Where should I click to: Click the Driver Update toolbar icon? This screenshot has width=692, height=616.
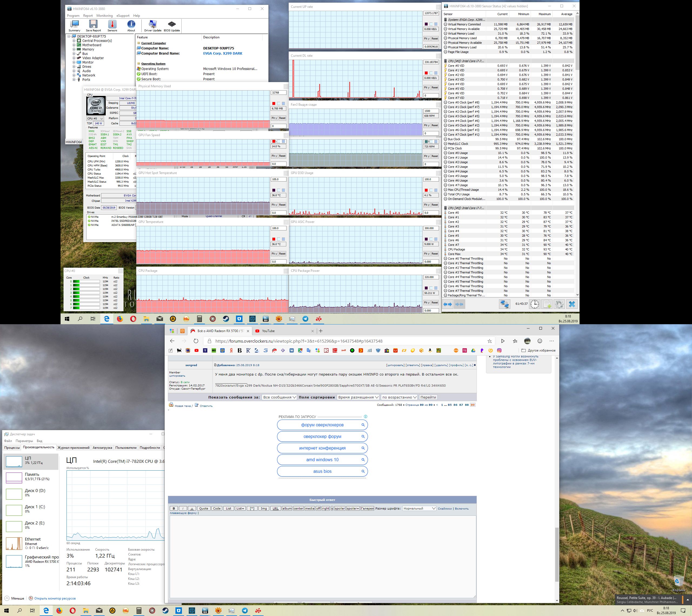pos(153,25)
